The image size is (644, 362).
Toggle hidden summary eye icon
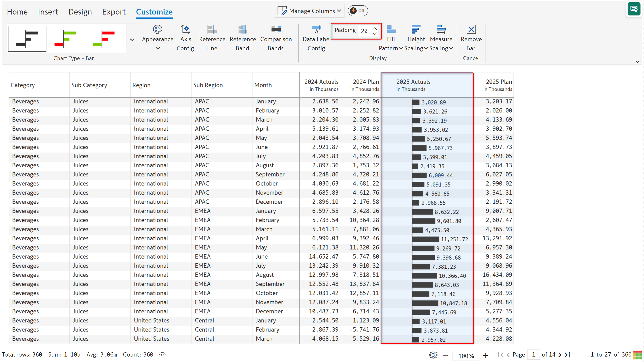(x=162, y=354)
